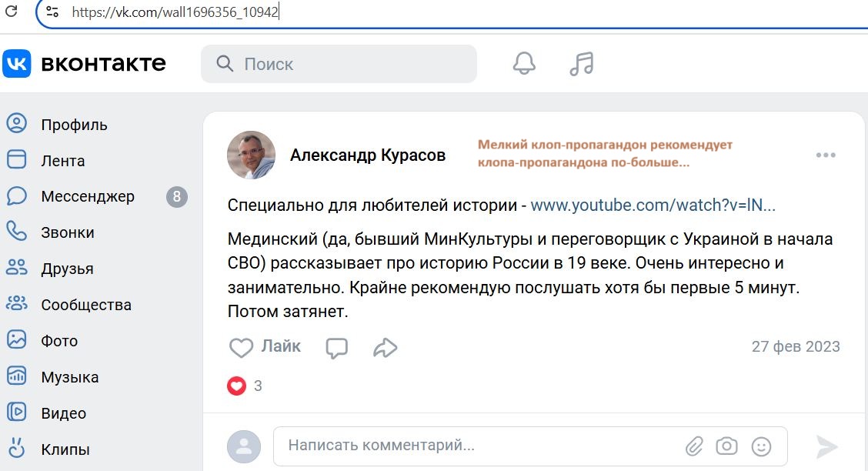Open post options three-dots menu

click(826, 155)
